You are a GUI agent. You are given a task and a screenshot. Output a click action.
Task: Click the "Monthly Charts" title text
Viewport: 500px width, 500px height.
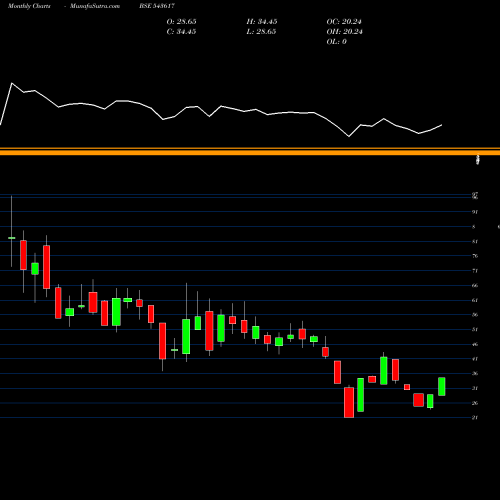[x=29, y=6]
